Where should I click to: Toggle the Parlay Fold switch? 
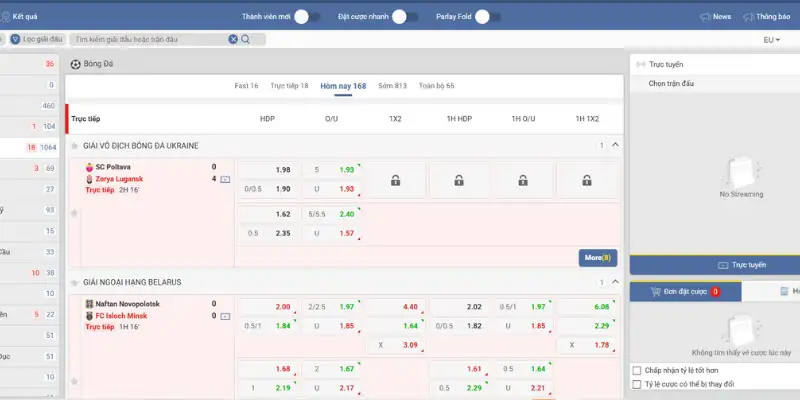[x=487, y=16]
